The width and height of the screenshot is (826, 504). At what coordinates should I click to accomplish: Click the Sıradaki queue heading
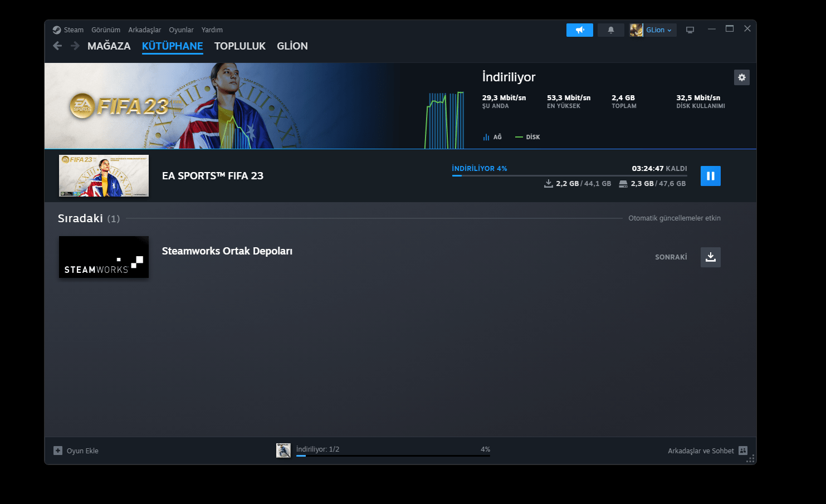coord(80,218)
